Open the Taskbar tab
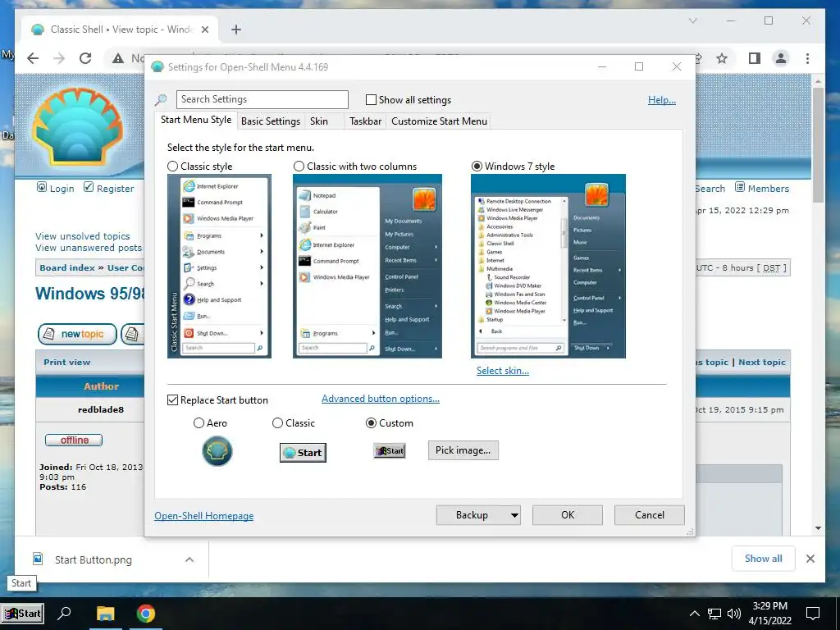Image resolution: width=840 pixels, height=630 pixels. [x=365, y=121]
